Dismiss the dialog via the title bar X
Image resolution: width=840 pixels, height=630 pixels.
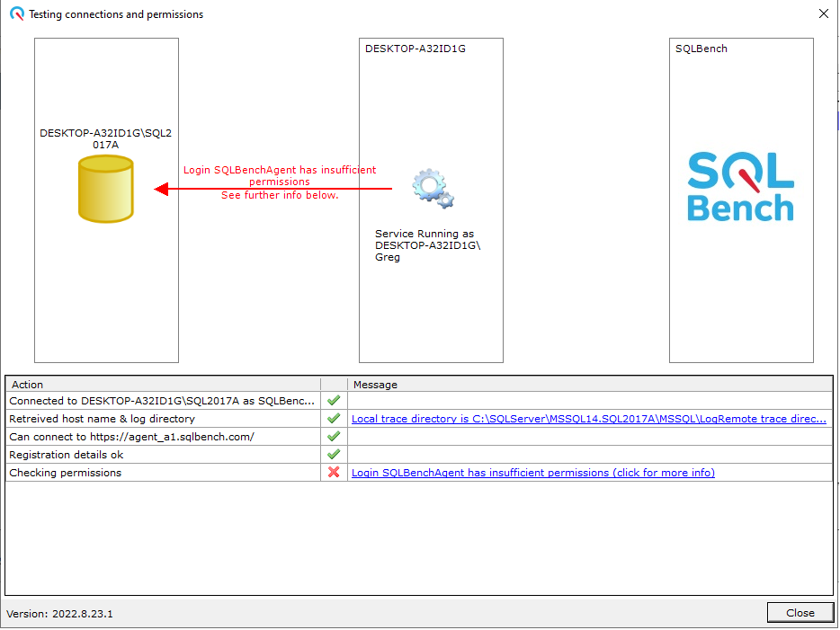click(823, 13)
